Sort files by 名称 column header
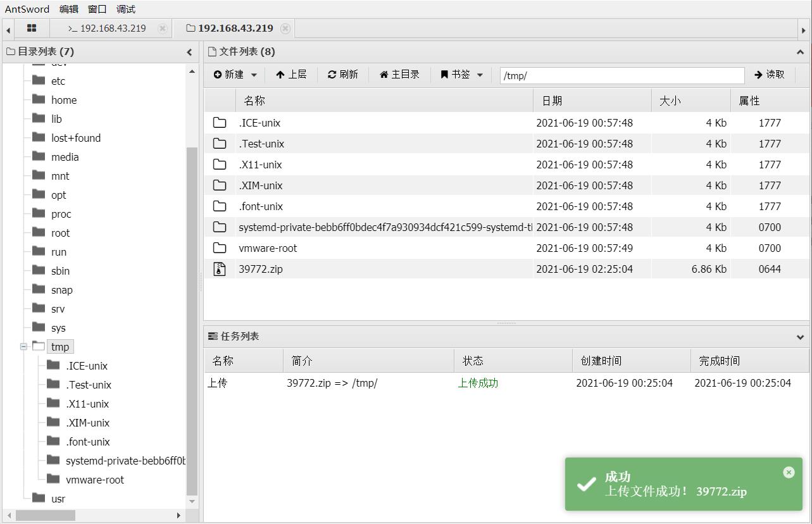812x524 pixels. click(x=384, y=101)
